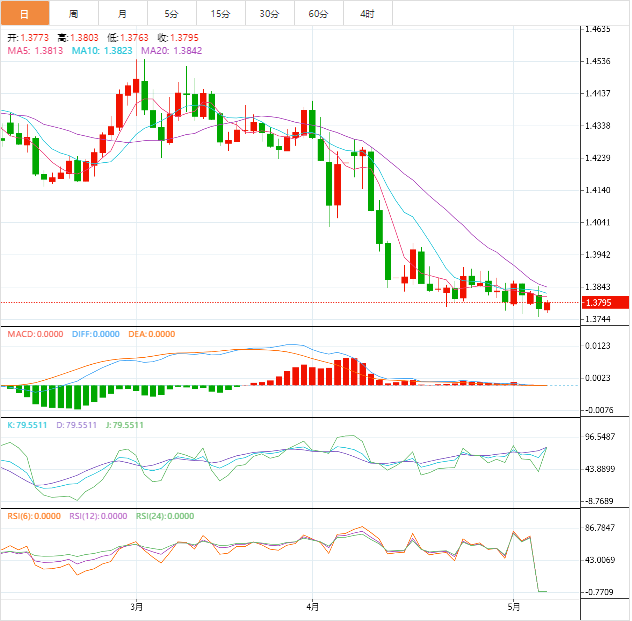Click the 1.3744 price axis label
632x621 pixels.
598,319
